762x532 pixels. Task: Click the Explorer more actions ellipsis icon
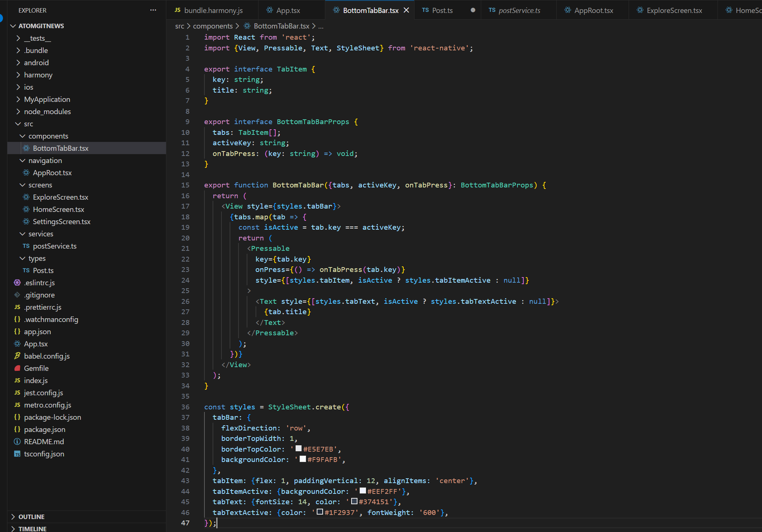pos(153,10)
